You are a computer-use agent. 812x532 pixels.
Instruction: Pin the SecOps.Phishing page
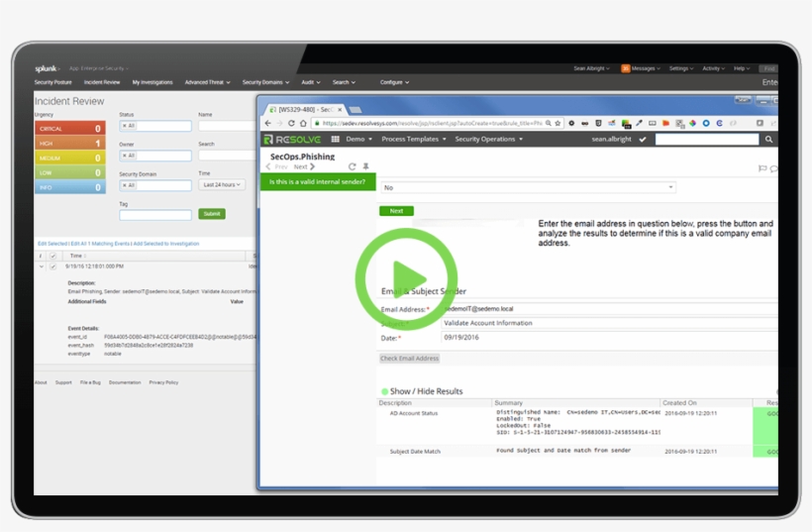tap(365, 166)
